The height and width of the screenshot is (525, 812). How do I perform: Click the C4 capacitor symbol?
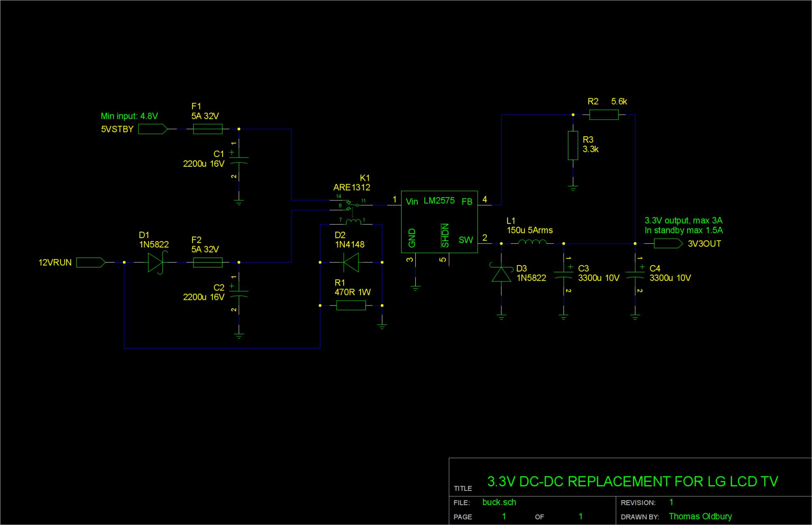pyautogui.click(x=635, y=274)
